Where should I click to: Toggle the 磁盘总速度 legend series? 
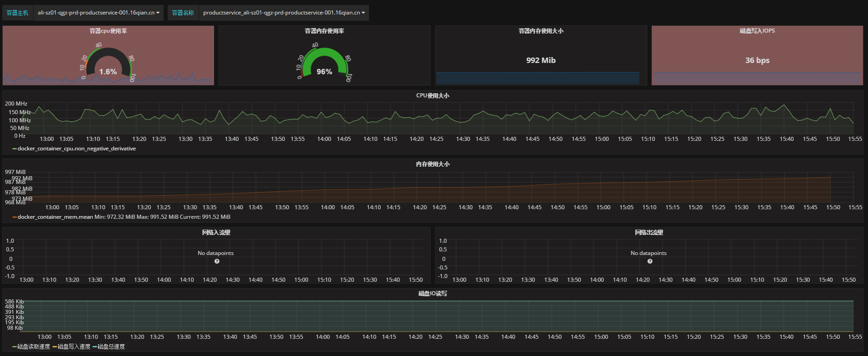111,346
